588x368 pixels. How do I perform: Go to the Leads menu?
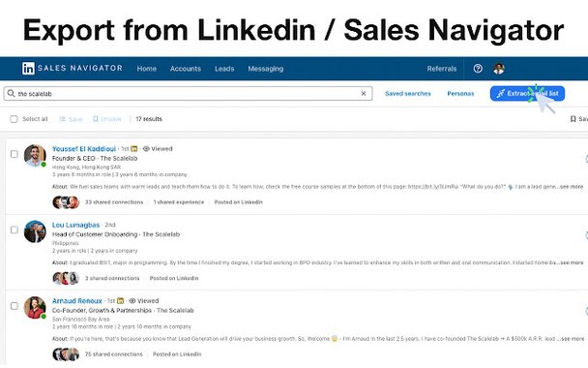(x=224, y=69)
